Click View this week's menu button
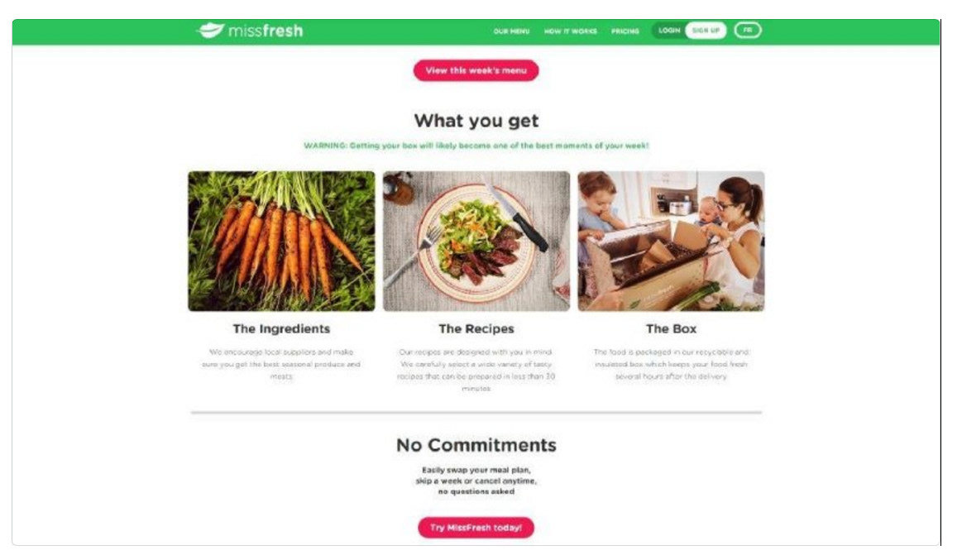This screenshot has height=560, width=962. tap(476, 70)
